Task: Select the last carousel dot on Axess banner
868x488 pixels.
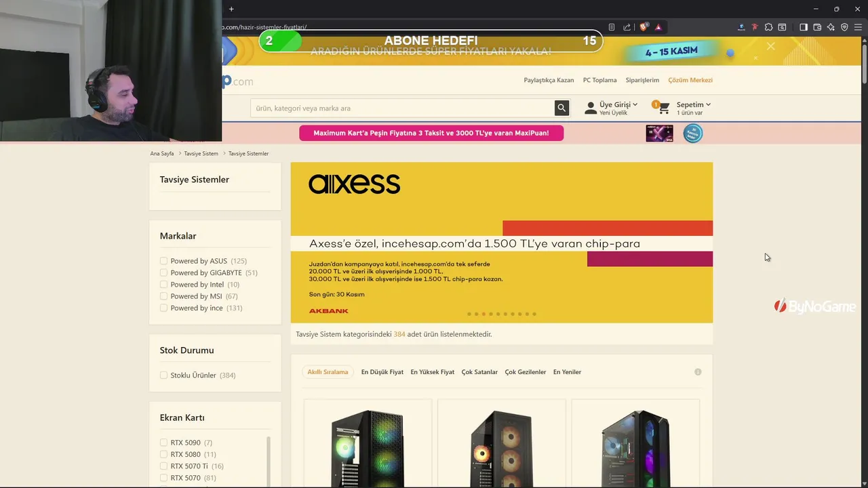Action: tap(534, 314)
